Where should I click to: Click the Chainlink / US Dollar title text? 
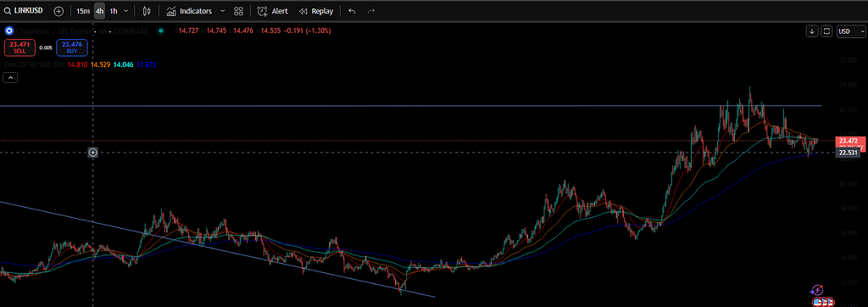click(53, 31)
